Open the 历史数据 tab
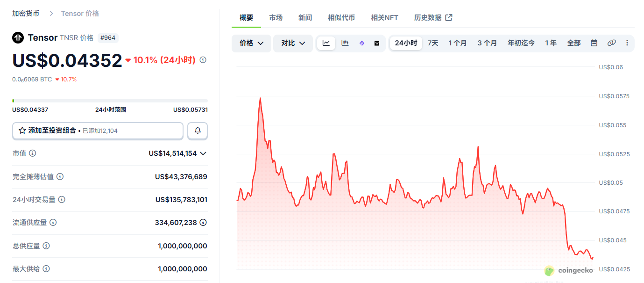The width and height of the screenshot is (644, 283). click(433, 18)
